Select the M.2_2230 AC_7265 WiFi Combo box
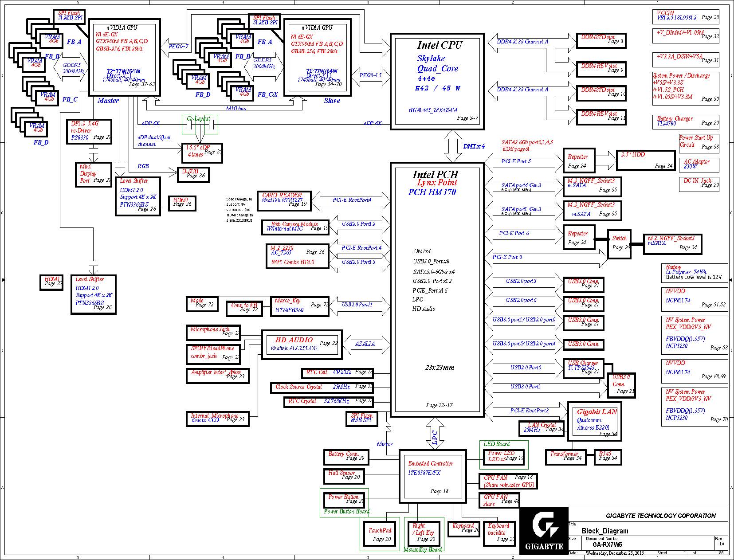 [x=298, y=256]
